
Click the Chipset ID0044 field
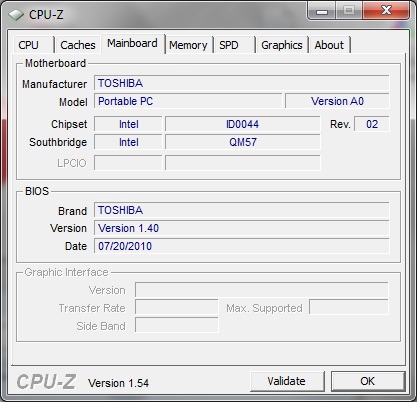pos(243,124)
